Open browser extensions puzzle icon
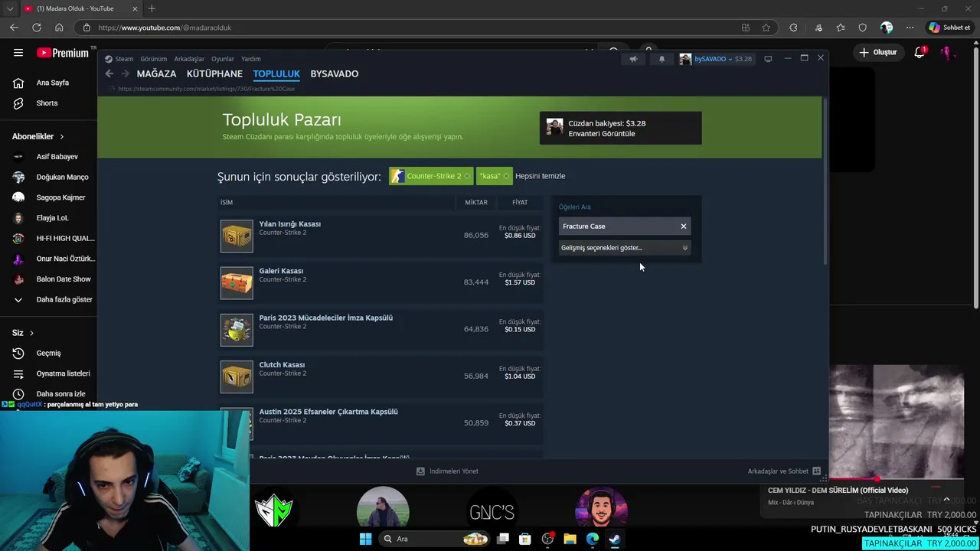Image resolution: width=980 pixels, height=551 pixels. point(793,28)
